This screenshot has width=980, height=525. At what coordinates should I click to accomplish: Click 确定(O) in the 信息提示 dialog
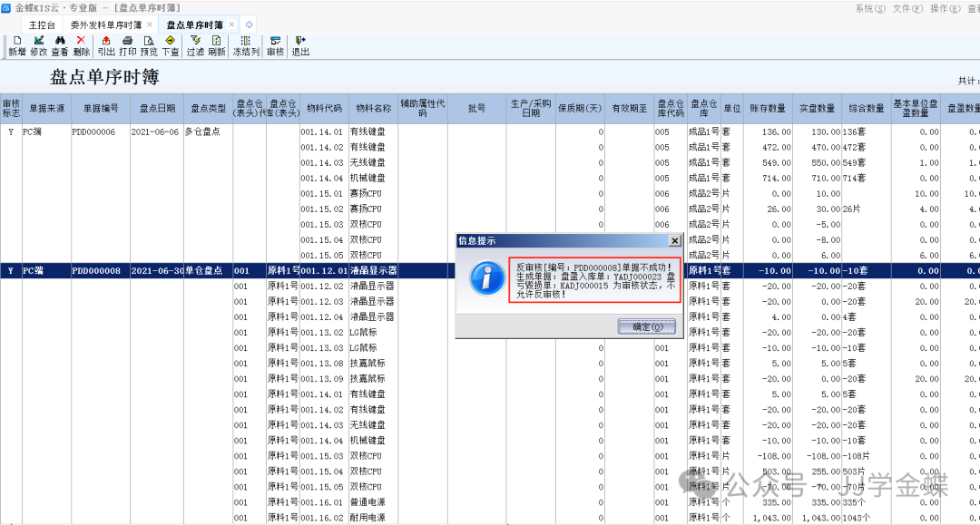[647, 326]
